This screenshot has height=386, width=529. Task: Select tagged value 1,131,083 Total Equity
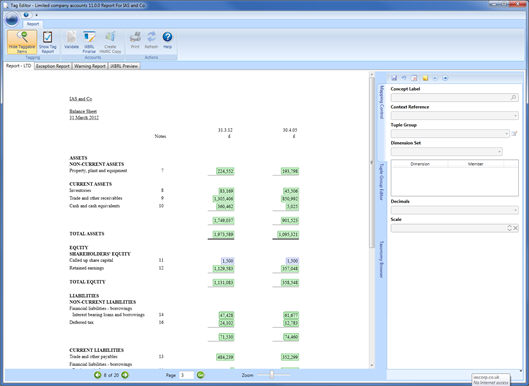pos(223,282)
